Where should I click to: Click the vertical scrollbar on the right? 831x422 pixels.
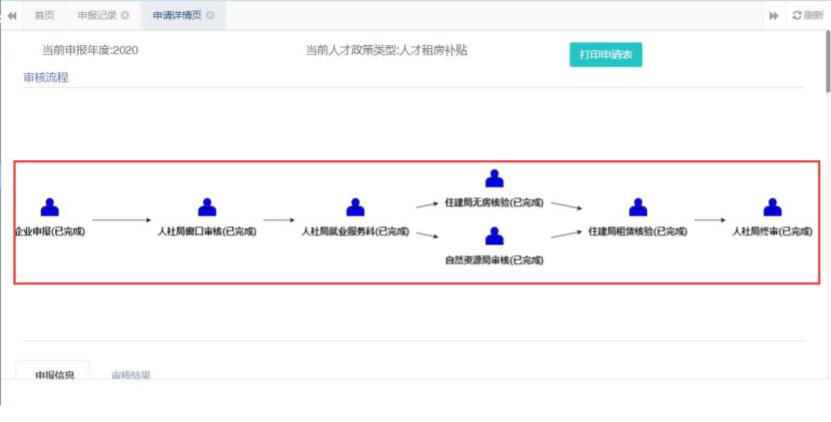click(x=826, y=70)
